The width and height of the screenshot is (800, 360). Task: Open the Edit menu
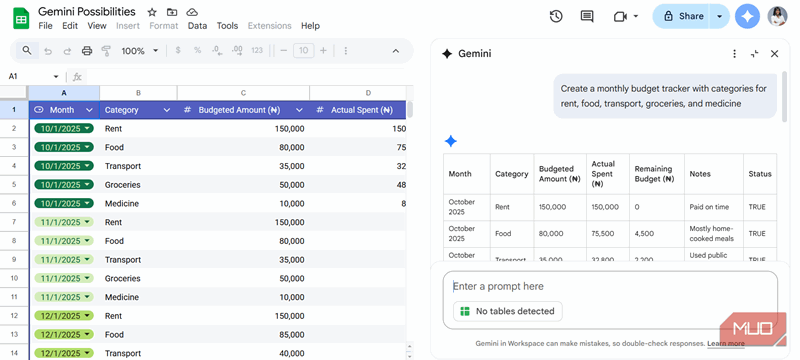[x=70, y=25]
